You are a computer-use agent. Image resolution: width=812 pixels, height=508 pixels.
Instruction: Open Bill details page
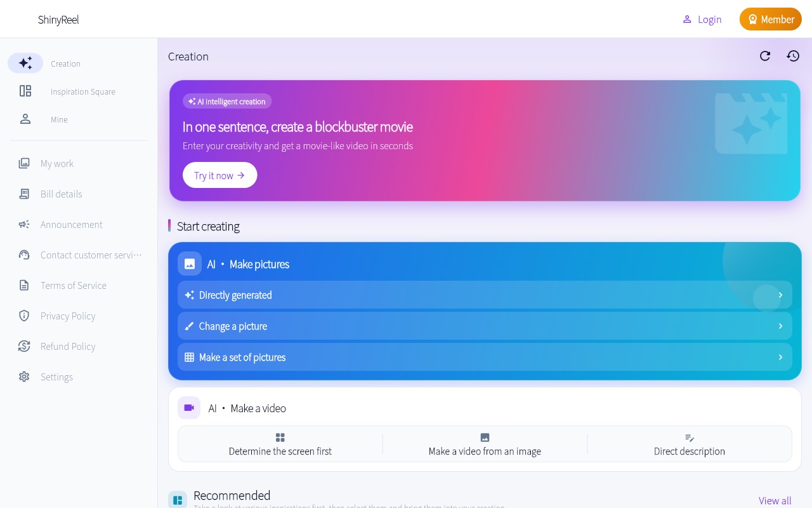[62, 194]
